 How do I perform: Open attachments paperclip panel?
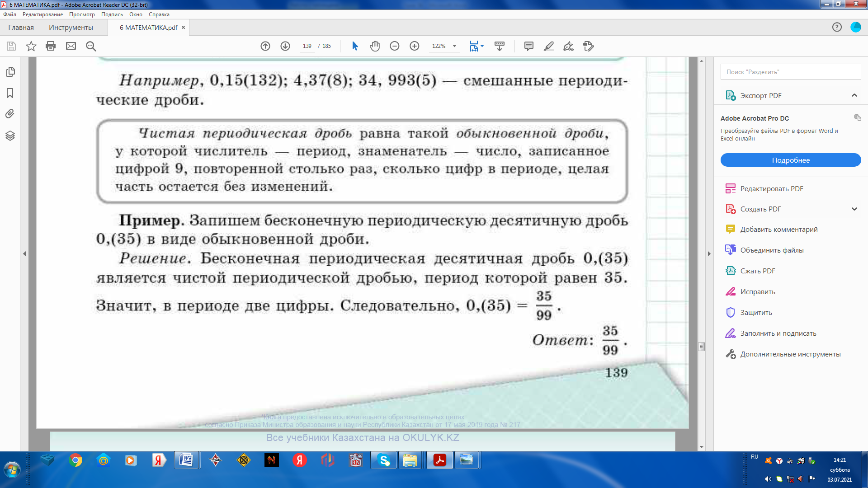click(x=10, y=114)
